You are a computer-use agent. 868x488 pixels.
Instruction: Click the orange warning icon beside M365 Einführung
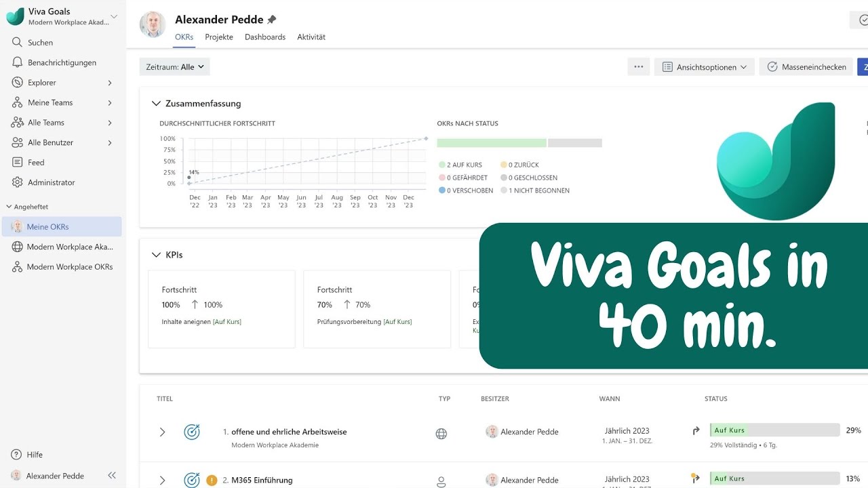(212, 480)
